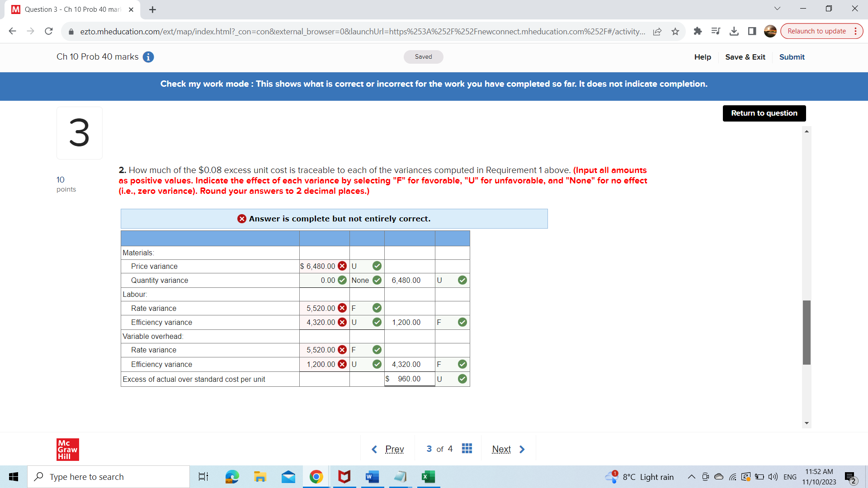Launch Excel from the taskbar

(x=428, y=477)
